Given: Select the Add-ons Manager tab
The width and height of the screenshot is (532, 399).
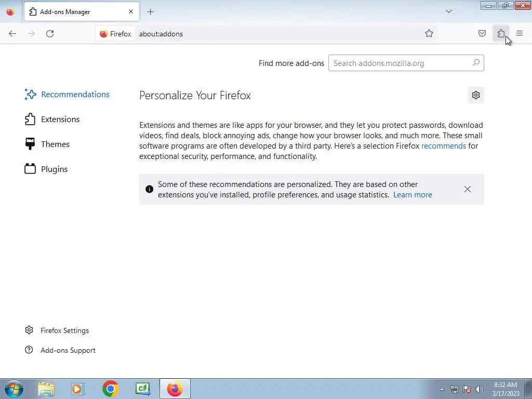Looking at the screenshot, I should 82,11.
